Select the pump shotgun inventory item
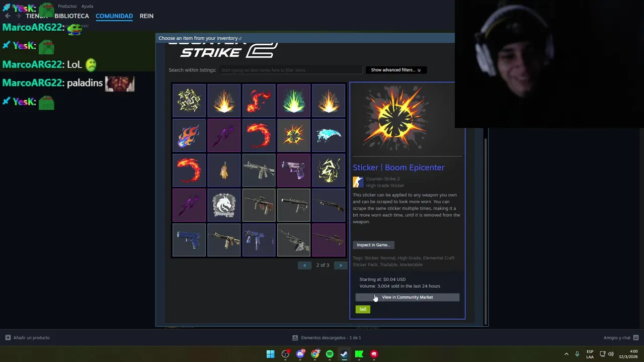The width and height of the screenshot is (644, 362). [x=329, y=205]
